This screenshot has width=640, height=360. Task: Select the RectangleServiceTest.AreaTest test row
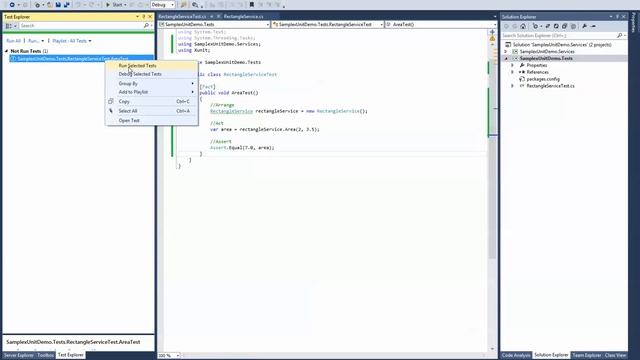(x=82, y=59)
